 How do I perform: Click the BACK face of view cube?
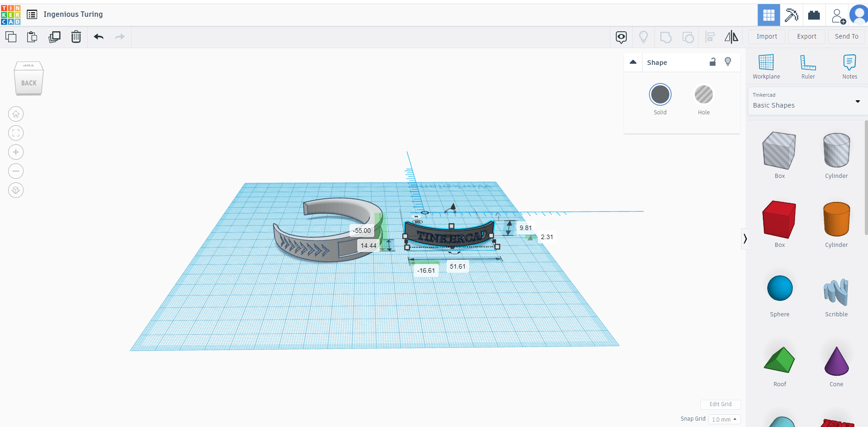29,83
